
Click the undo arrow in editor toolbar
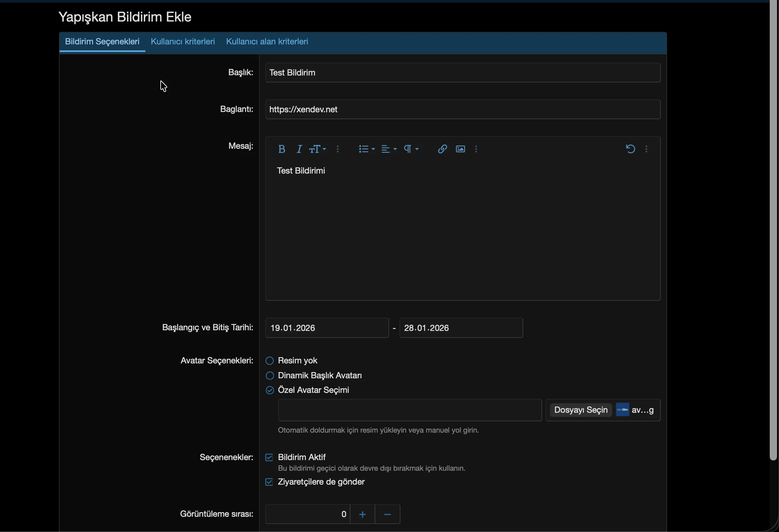coord(630,149)
